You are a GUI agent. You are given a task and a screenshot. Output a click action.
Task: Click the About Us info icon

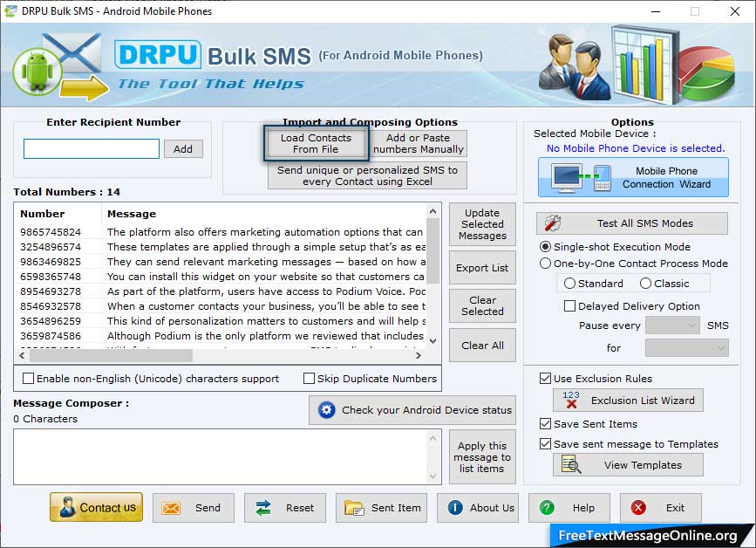[455, 508]
